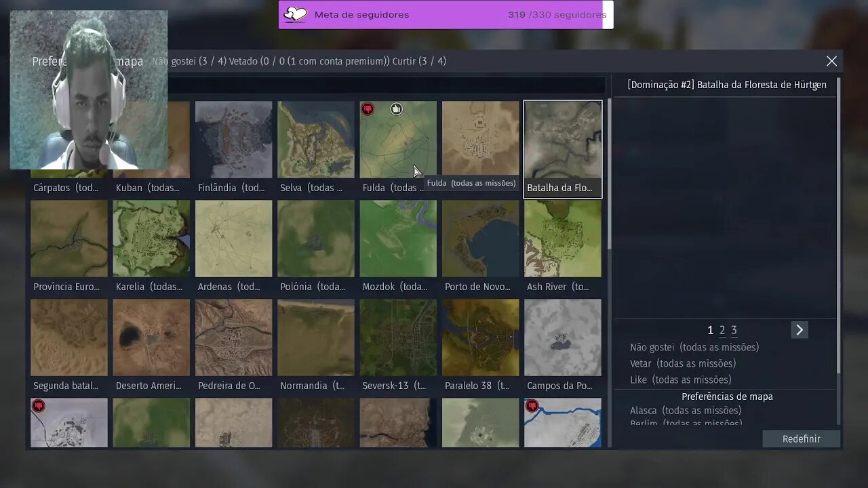Click the 'Não gostei (3 / 4)' counter text
The height and width of the screenshot is (488, 868).
point(189,61)
